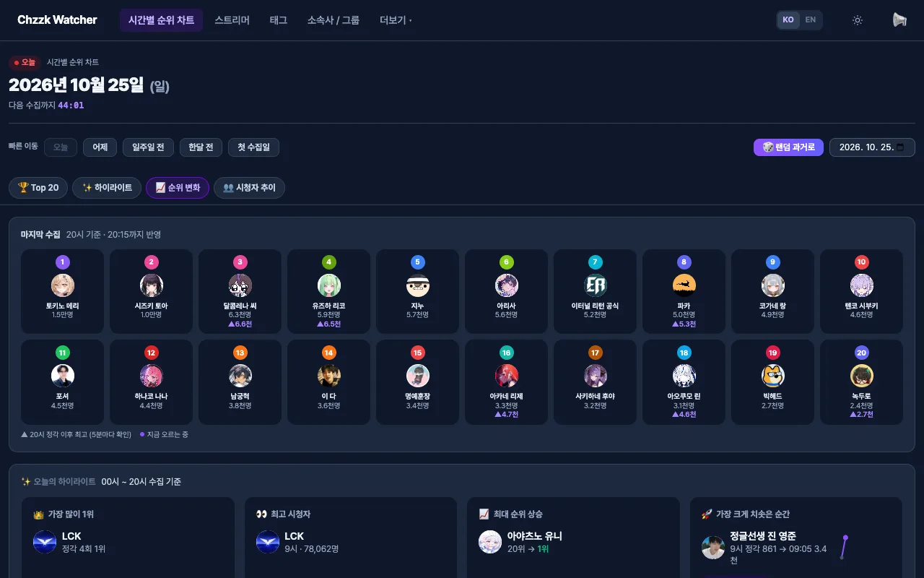Viewport: 924px width, 578px height.
Task: Click 하나코 나나's pink avatar
Action: [152, 376]
